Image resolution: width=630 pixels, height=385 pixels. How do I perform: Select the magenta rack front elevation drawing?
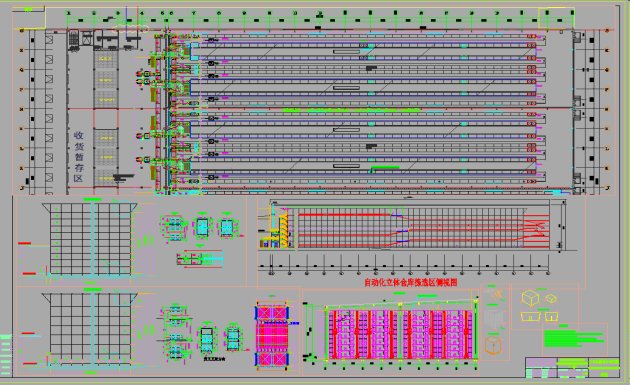(x=401, y=334)
